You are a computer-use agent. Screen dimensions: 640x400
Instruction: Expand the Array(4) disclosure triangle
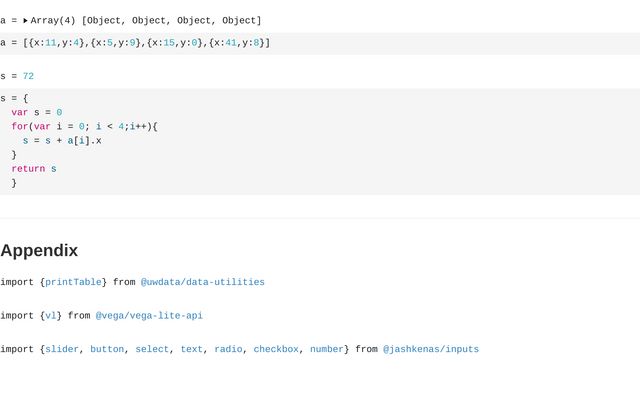tap(26, 20)
